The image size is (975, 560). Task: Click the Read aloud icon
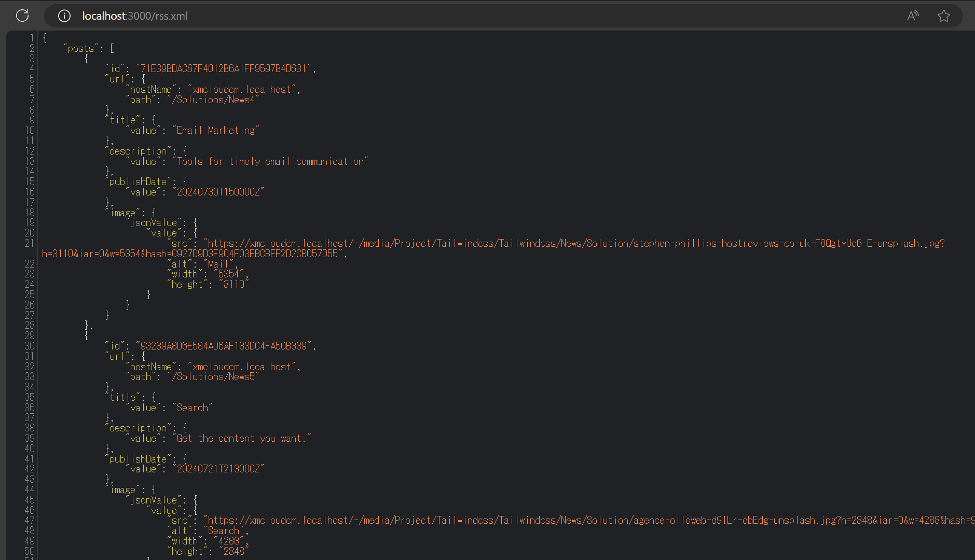913,16
